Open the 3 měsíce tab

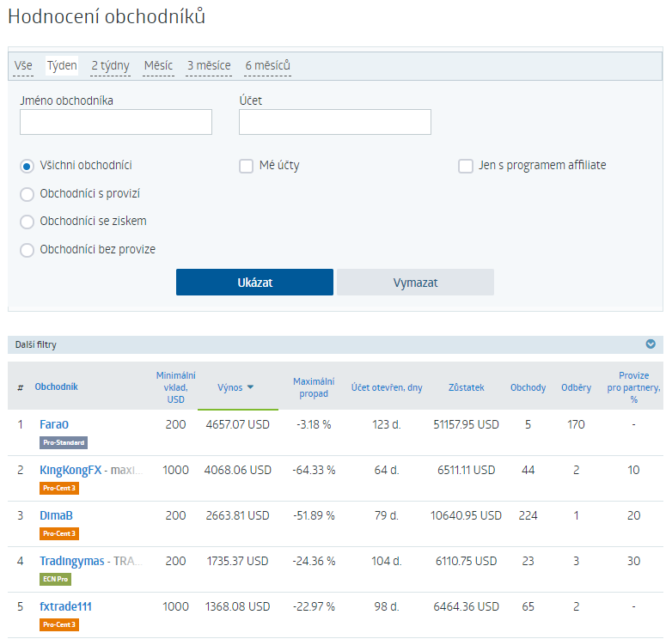tap(209, 65)
